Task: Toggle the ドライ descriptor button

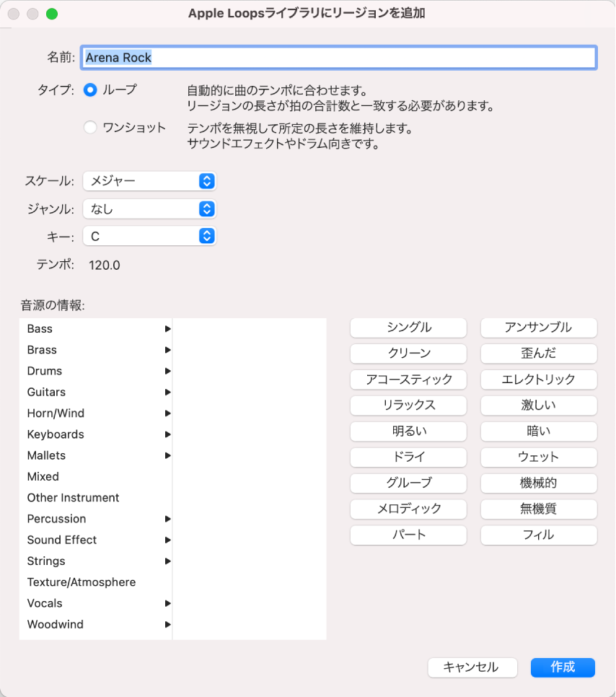Action: [408, 457]
